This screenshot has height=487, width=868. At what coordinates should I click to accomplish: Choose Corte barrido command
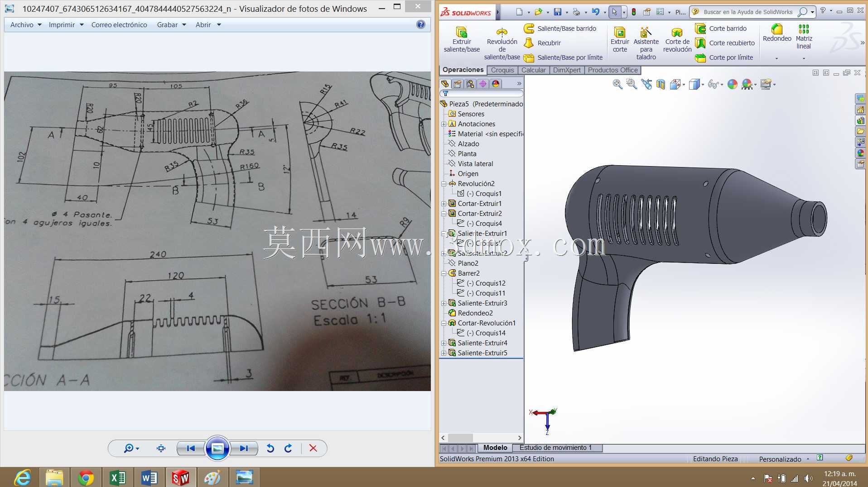(x=721, y=29)
